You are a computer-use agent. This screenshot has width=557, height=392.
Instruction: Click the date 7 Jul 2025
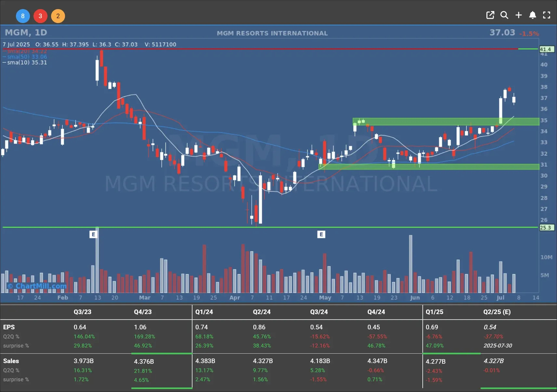click(16, 44)
